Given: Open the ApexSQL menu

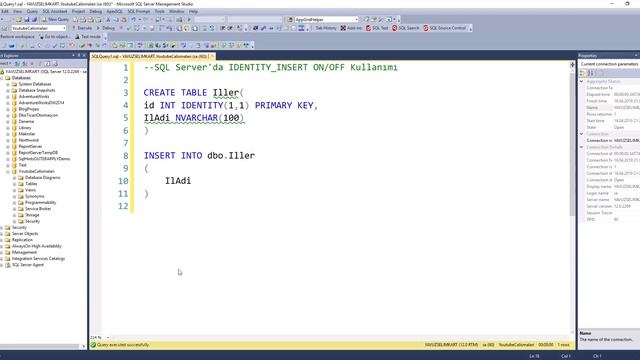Looking at the screenshot, I should coord(114,11).
